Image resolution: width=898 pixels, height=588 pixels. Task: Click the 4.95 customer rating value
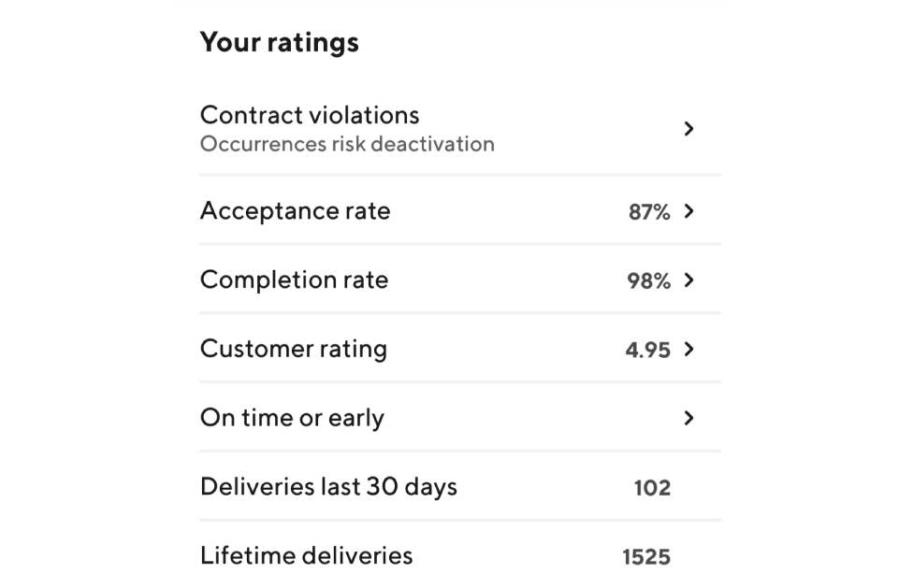point(647,350)
